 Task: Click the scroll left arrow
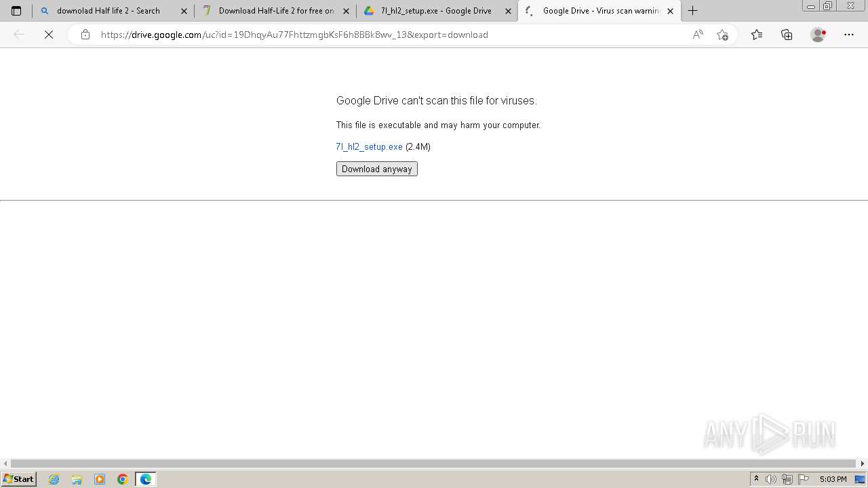click(x=5, y=464)
